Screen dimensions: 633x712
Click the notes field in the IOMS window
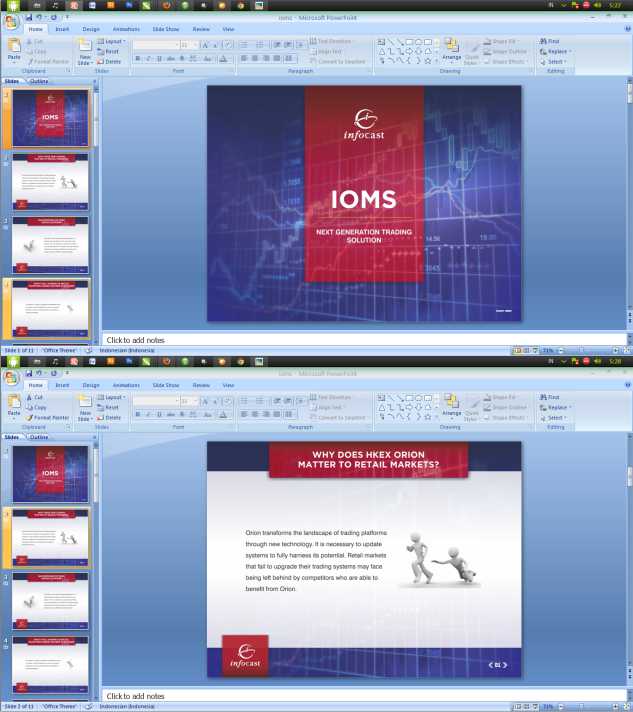[364, 340]
